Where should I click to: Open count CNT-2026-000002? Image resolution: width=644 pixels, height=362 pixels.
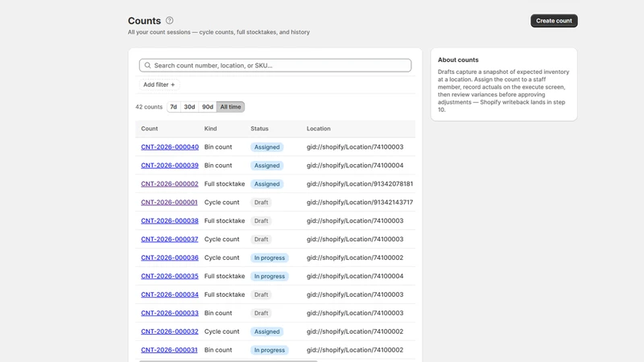(x=170, y=184)
